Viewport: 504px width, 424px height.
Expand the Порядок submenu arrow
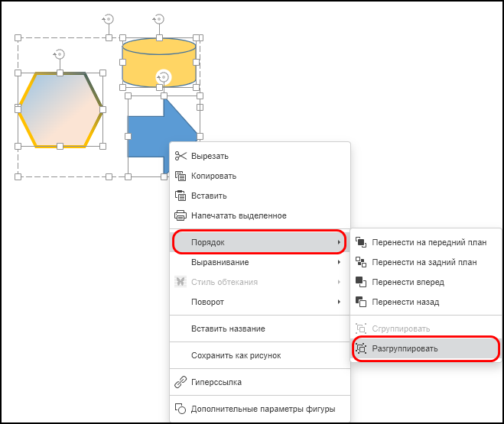[339, 242]
